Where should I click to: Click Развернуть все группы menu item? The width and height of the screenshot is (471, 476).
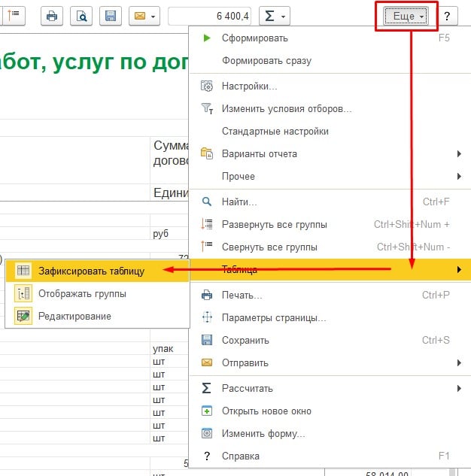pyautogui.click(x=274, y=224)
